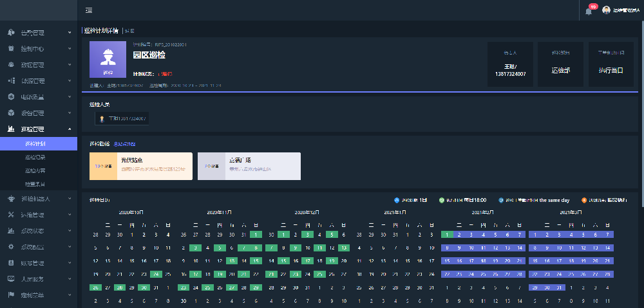The width and height of the screenshot is (644, 308).
Task: Click the hamburger menu collapse icon
Action: [x=88, y=10]
